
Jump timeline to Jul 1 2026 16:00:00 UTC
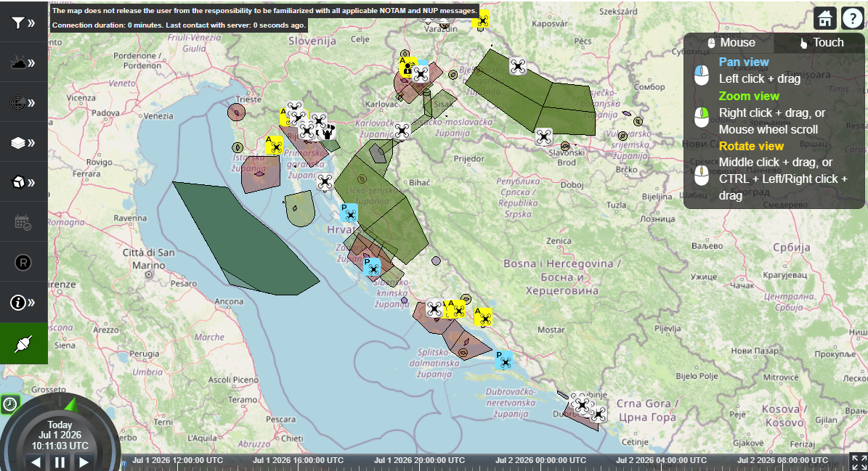pos(298,460)
